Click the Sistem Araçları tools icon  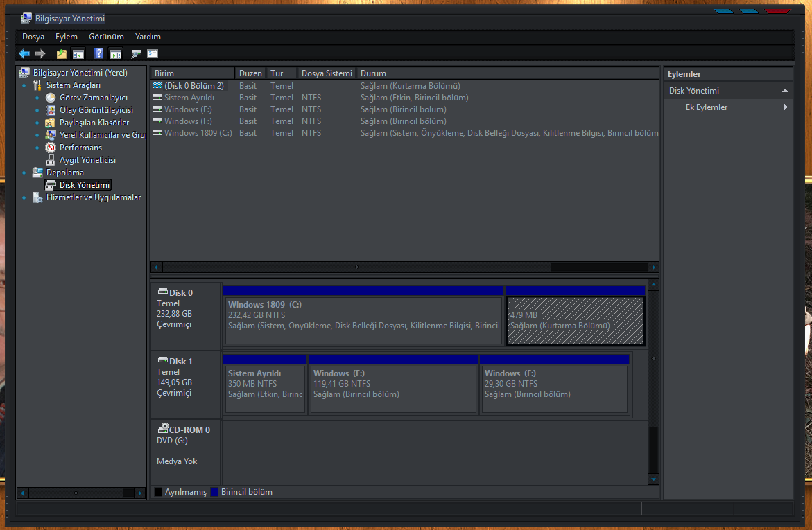tap(37, 85)
